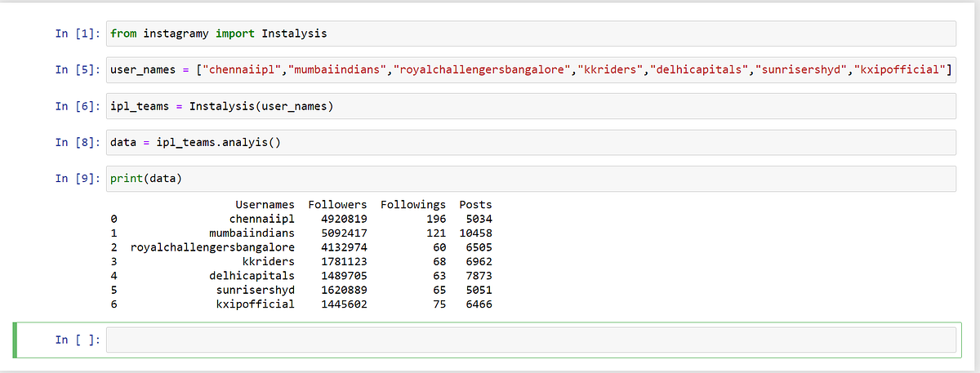Screen dimensions: 980x373
Task: Click followings value 63
Action: (x=439, y=276)
